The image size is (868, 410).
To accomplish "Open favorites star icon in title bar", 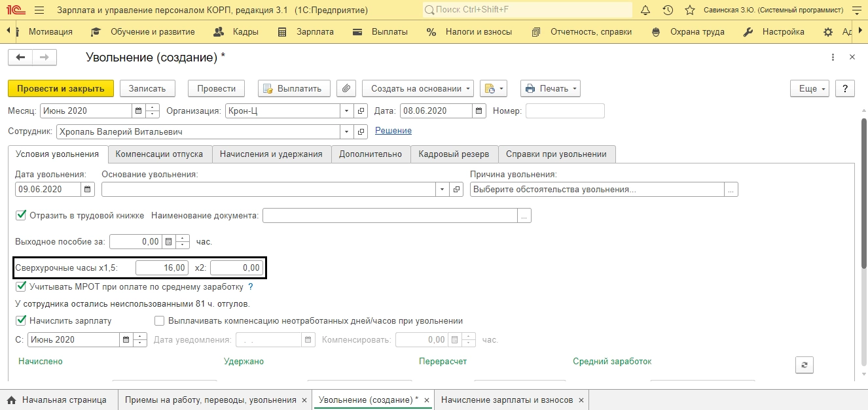I will (689, 10).
